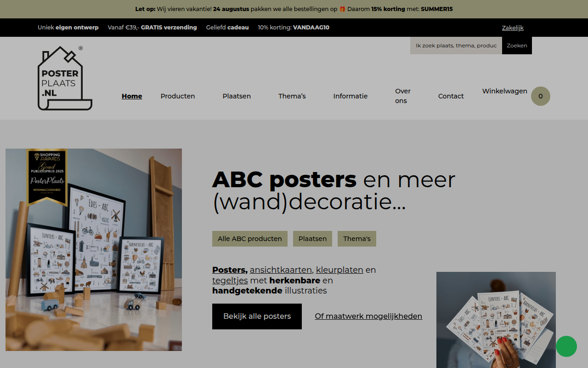Screen dimensions: 588x368
Task: Go to the Home menu item
Action: click(132, 96)
